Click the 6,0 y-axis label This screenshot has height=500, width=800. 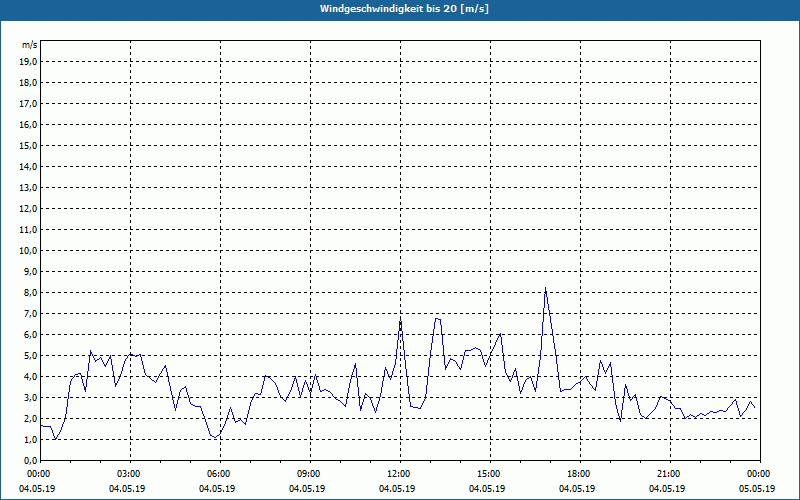coord(31,334)
